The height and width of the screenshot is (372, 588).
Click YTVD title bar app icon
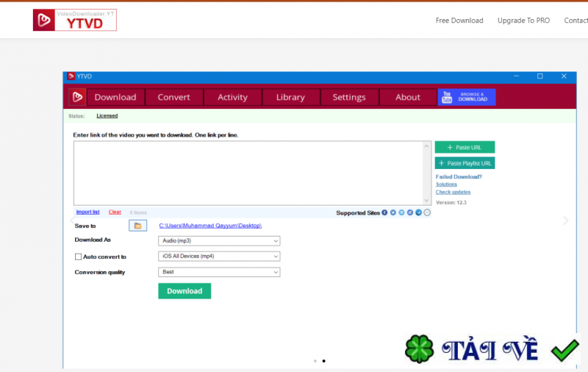(71, 76)
